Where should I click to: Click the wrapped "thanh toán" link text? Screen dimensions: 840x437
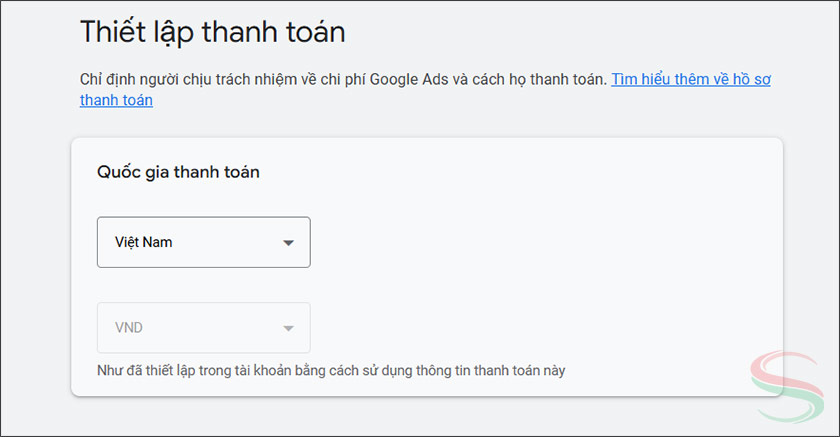(116, 100)
